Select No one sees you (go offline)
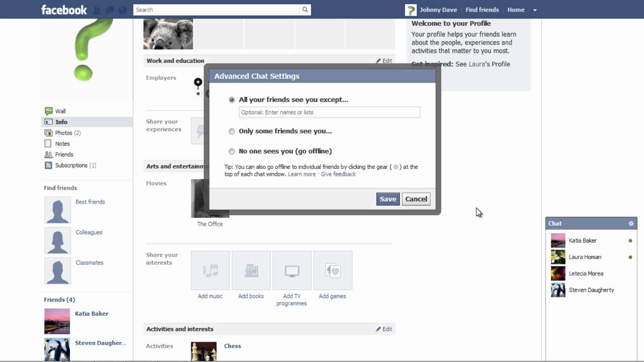The height and width of the screenshot is (362, 644). click(232, 151)
